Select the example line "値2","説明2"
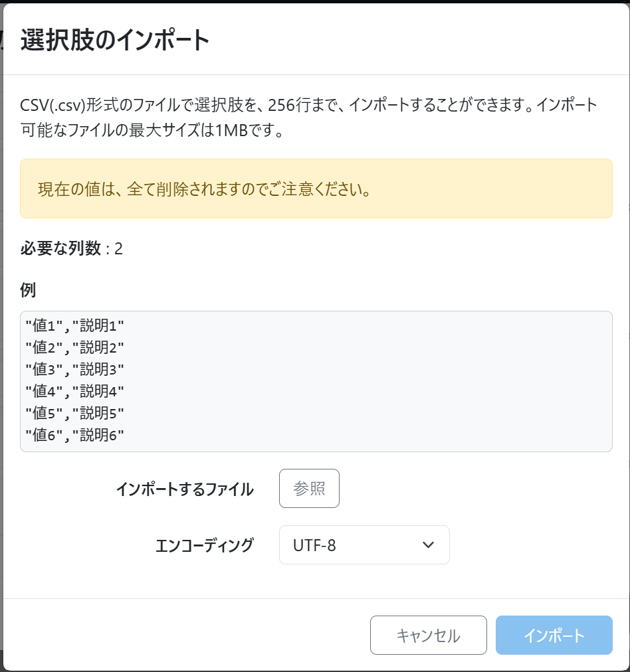 coord(75,347)
